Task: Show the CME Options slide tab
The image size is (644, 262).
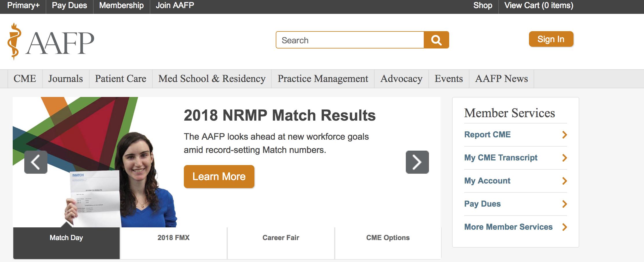Action: click(x=388, y=238)
